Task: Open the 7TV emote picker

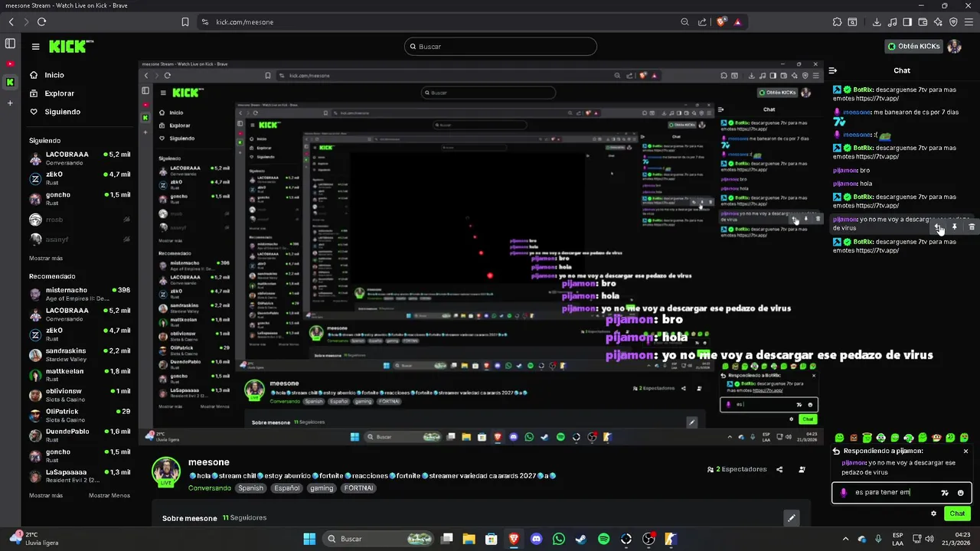Action: (x=945, y=493)
